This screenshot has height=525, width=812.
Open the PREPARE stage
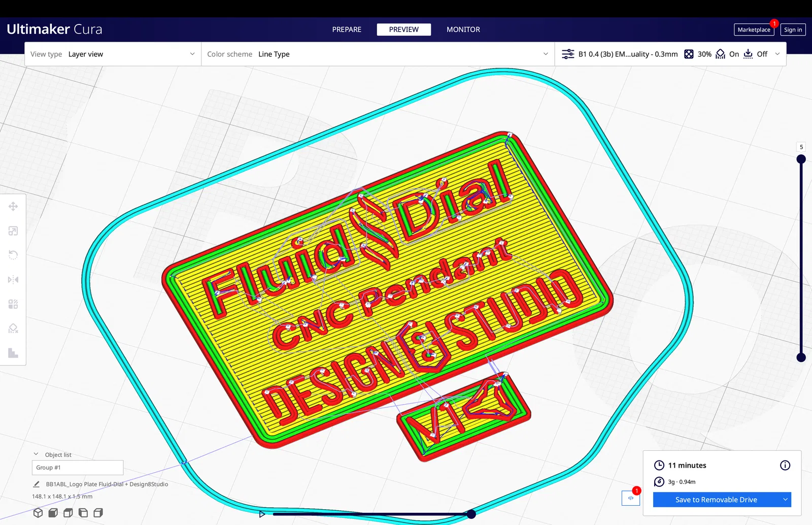pos(347,29)
